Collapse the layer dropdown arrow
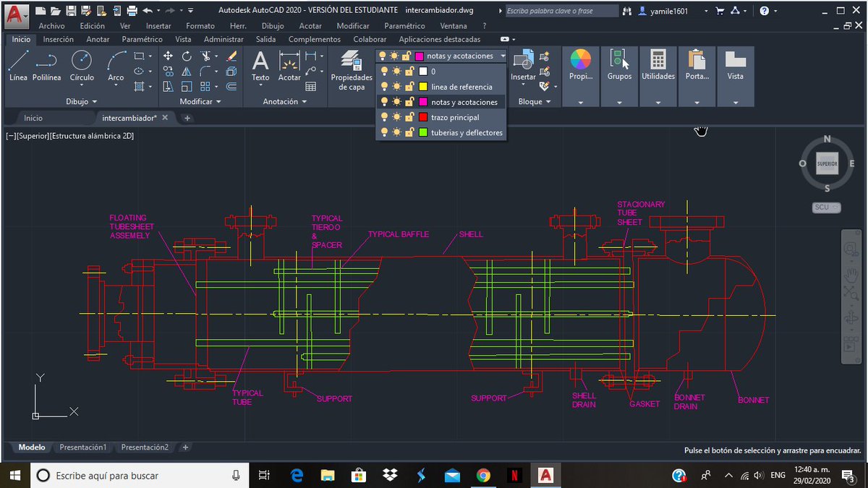 click(502, 56)
